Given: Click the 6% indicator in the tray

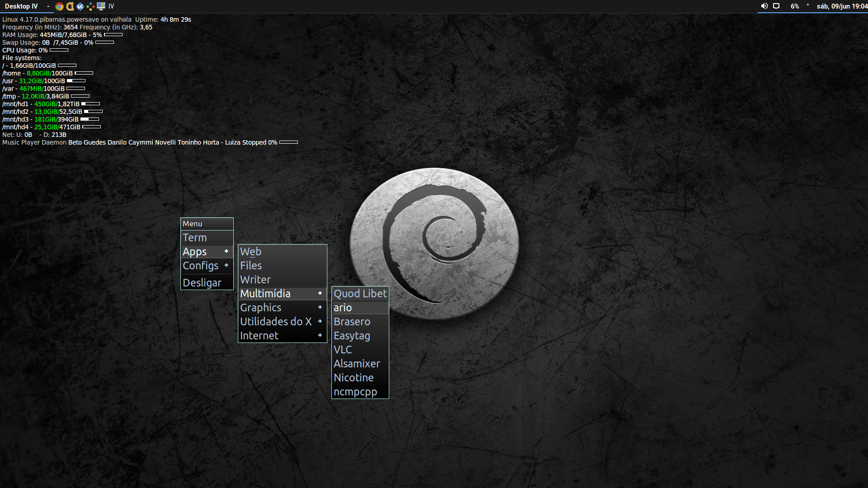Looking at the screenshot, I should coord(795,6).
